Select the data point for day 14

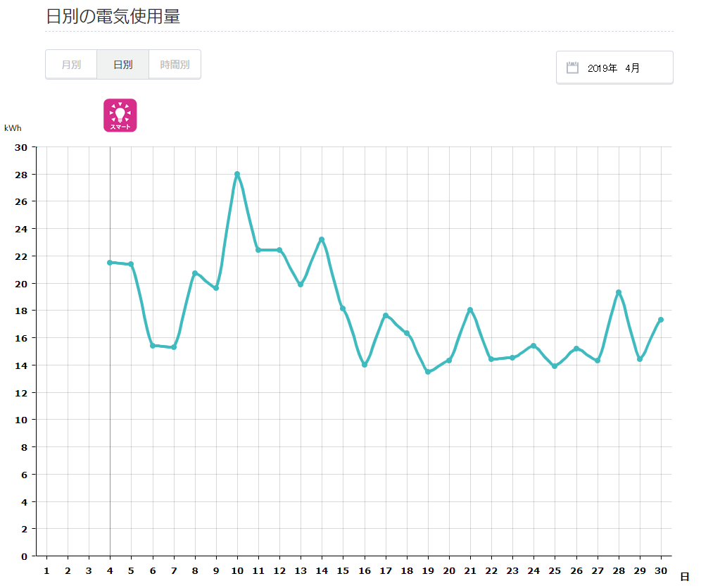tap(322, 239)
